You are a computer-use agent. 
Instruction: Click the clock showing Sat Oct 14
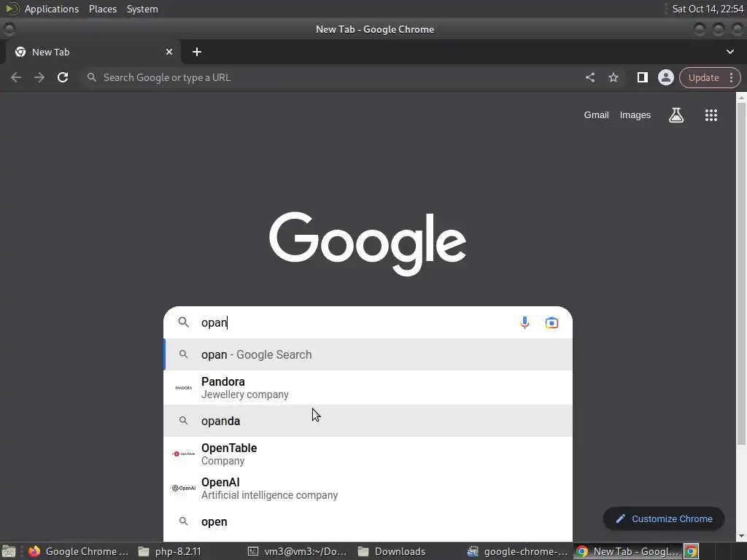(x=708, y=9)
